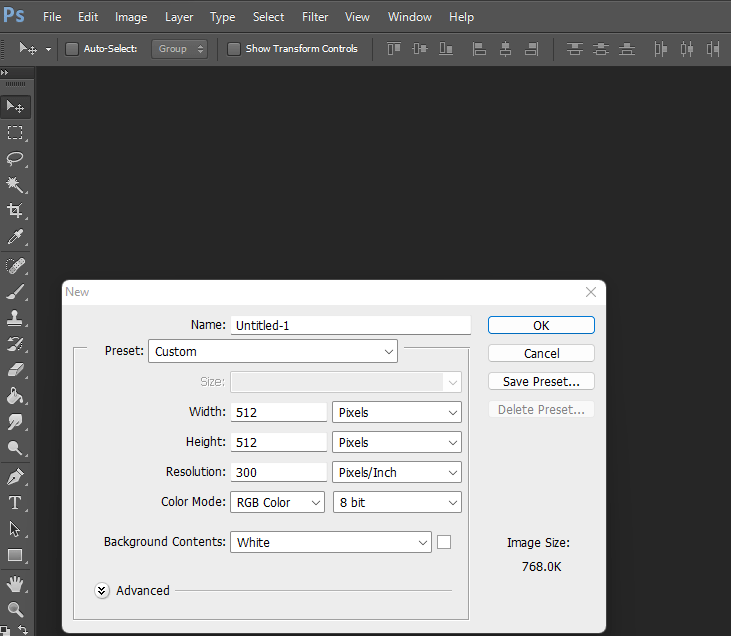This screenshot has height=636, width=731.
Task: Click the Name field Untitled-1
Action: tap(351, 325)
